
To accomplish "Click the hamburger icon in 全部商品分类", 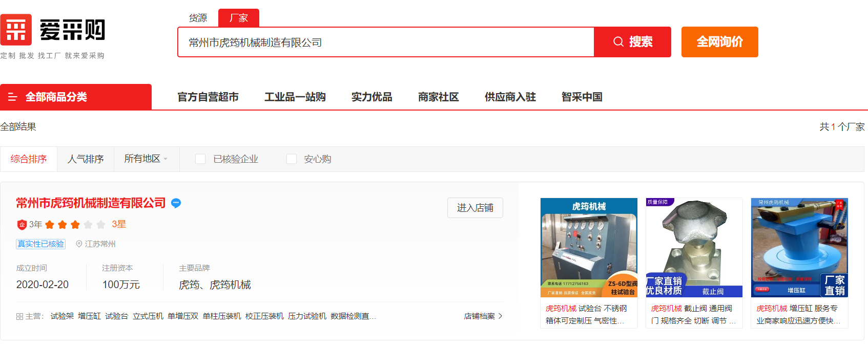I will pos(13,97).
